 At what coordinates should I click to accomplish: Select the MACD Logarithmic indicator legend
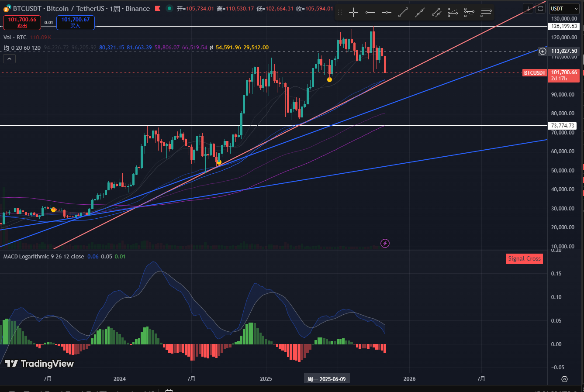click(44, 256)
